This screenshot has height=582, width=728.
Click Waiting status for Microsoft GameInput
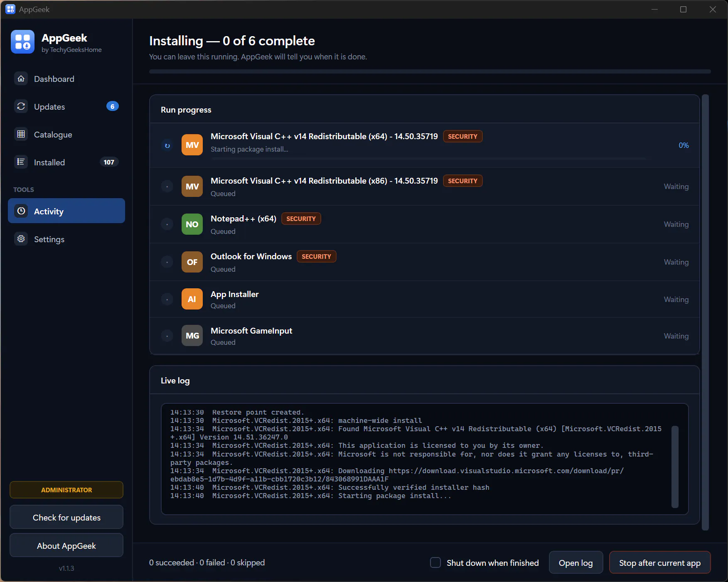tap(676, 336)
